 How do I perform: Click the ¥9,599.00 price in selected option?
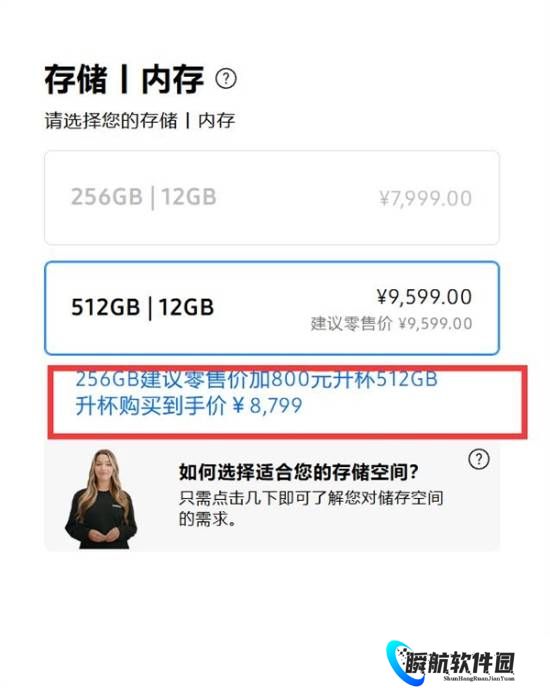424,297
